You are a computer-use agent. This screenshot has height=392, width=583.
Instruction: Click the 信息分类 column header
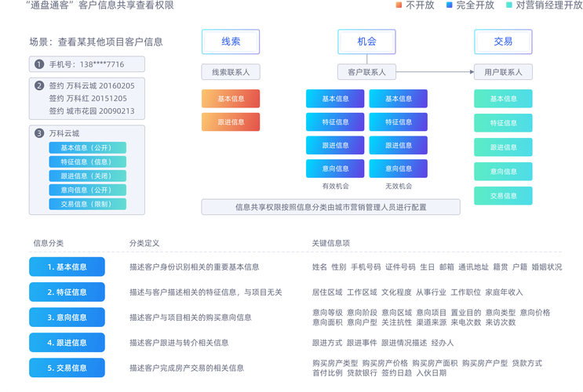(x=49, y=243)
